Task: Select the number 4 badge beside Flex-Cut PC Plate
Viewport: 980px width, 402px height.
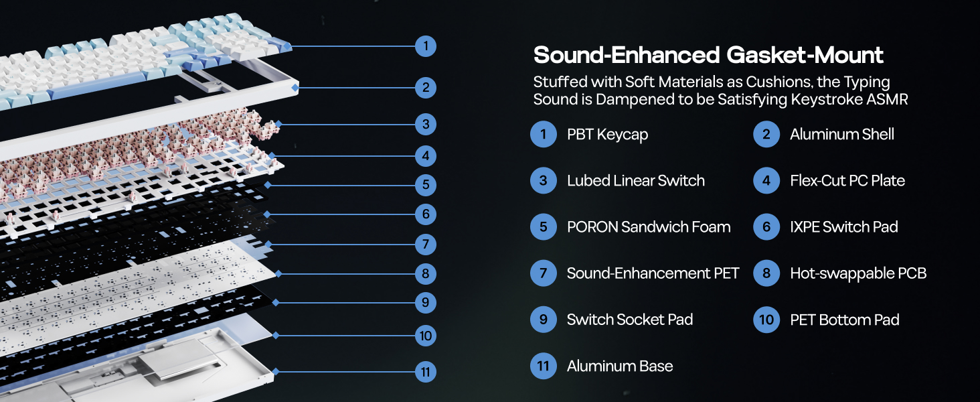Action: click(x=766, y=181)
